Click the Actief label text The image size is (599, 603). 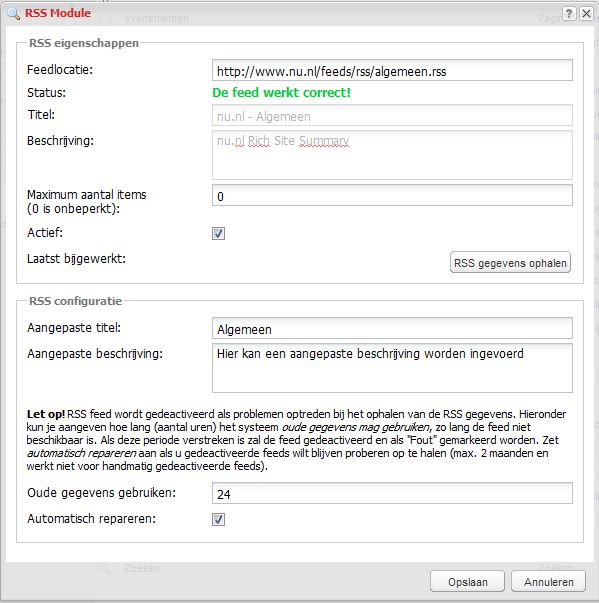tap(45, 233)
